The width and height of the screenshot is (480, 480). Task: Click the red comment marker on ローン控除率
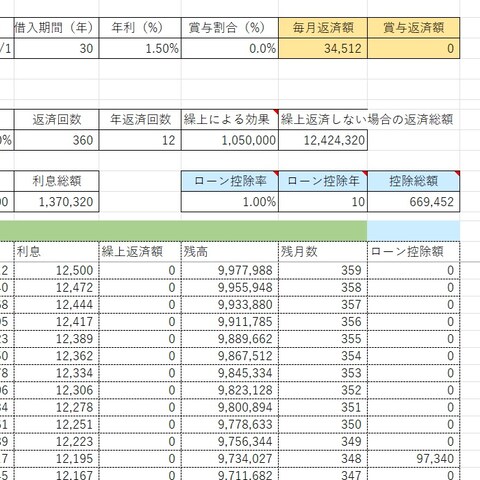pyautogui.click(x=276, y=173)
